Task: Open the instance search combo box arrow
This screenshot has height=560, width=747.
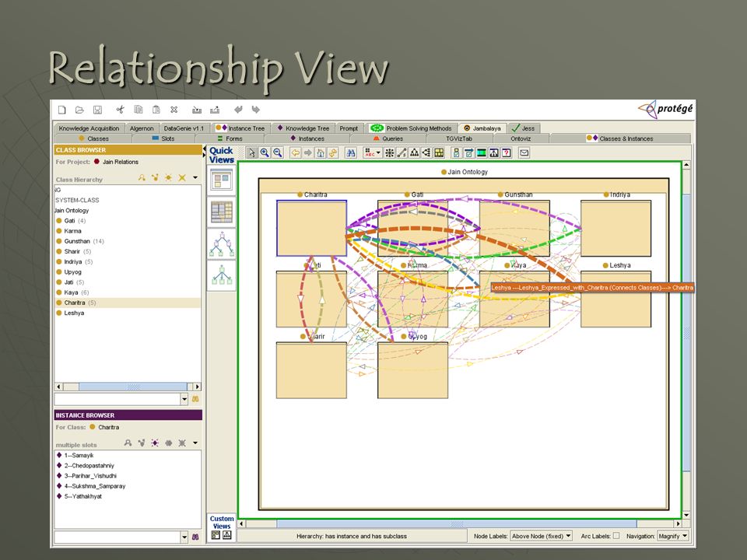Action: click(184, 537)
